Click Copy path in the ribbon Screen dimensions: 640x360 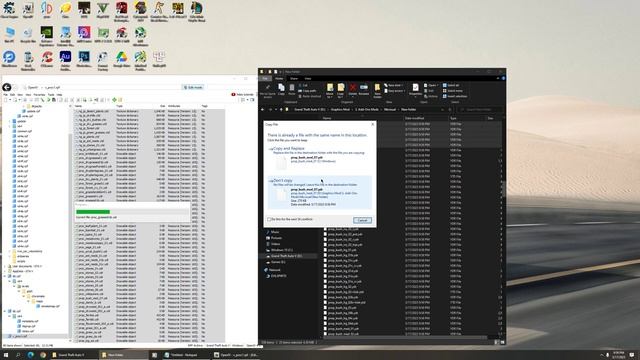coord(307,91)
